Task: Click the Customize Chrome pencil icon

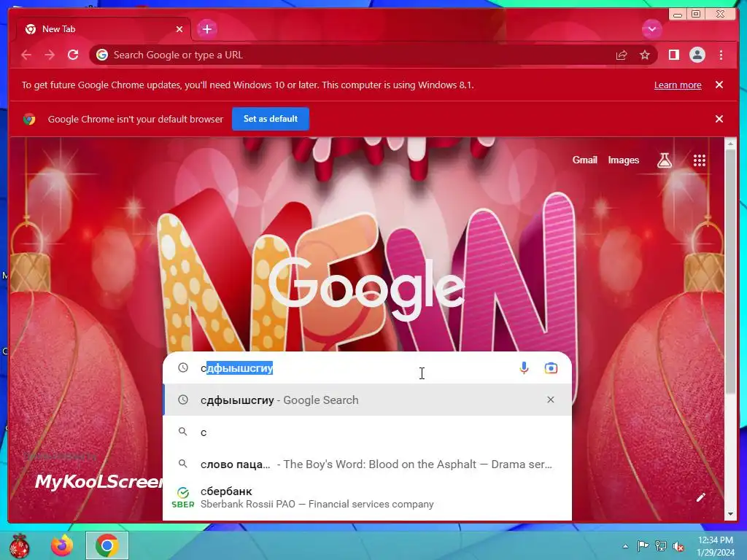Action: [700, 497]
